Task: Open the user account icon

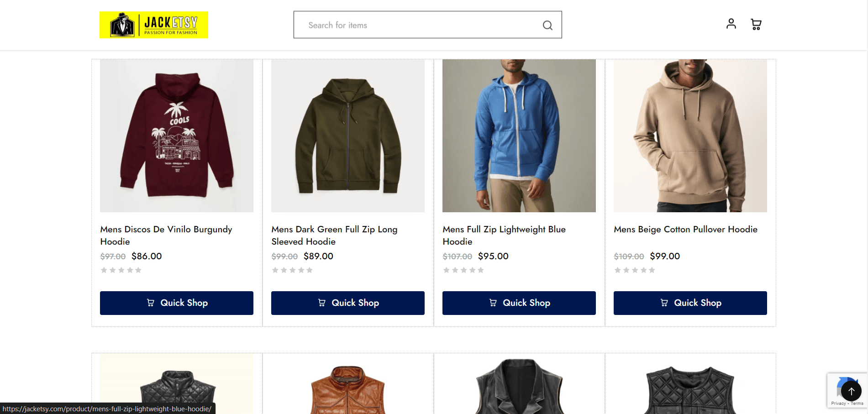Action: (731, 24)
